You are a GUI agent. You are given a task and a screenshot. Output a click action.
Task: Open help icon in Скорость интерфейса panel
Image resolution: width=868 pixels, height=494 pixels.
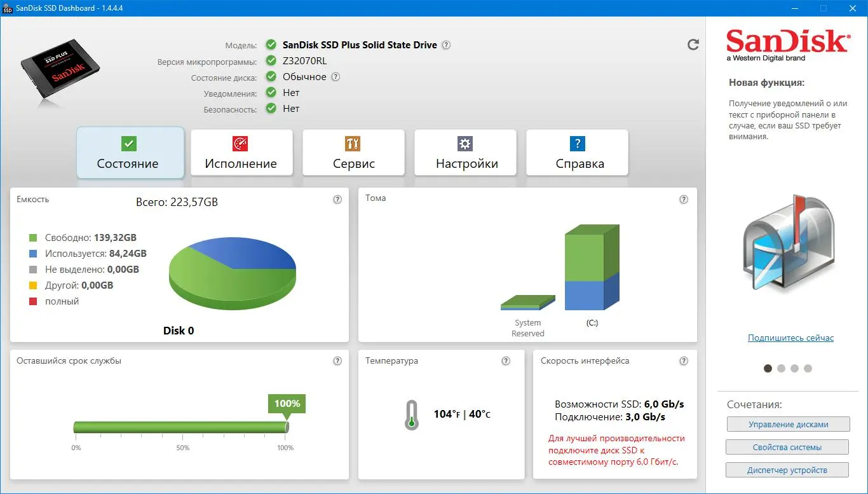tap(684, 361)
